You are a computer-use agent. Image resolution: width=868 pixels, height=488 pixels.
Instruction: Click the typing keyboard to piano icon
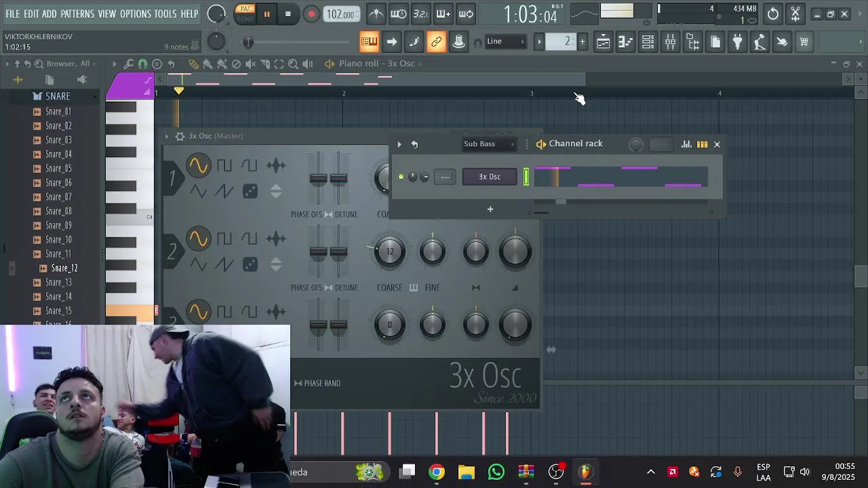coord(369,42)
